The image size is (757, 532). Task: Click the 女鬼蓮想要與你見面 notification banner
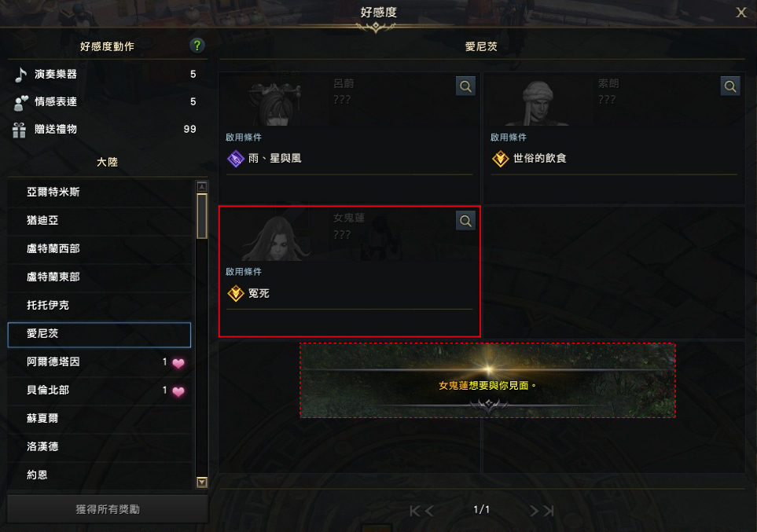tap(487, 380)
